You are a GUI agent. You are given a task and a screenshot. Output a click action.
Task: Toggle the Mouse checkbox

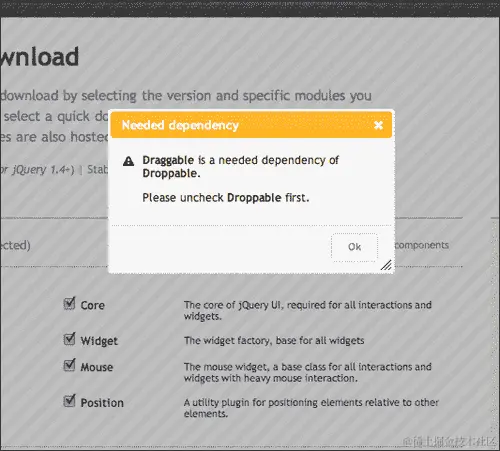(x=69, y=365)
